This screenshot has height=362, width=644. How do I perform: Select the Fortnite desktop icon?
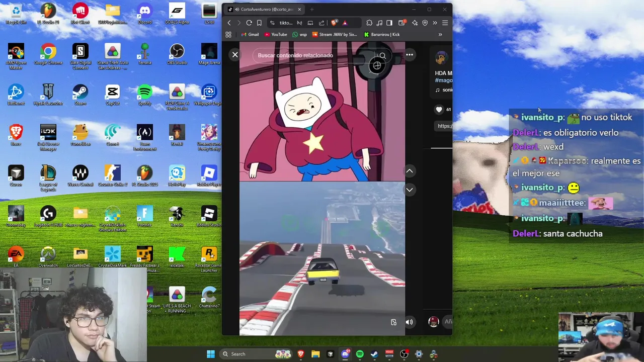coord(145,217)
